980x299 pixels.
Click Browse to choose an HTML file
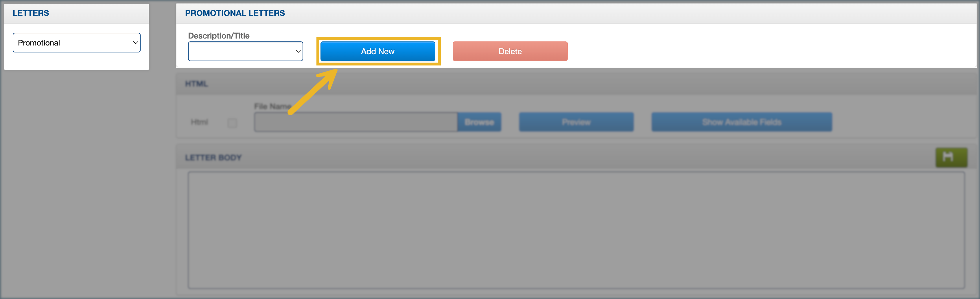[479, 122]
